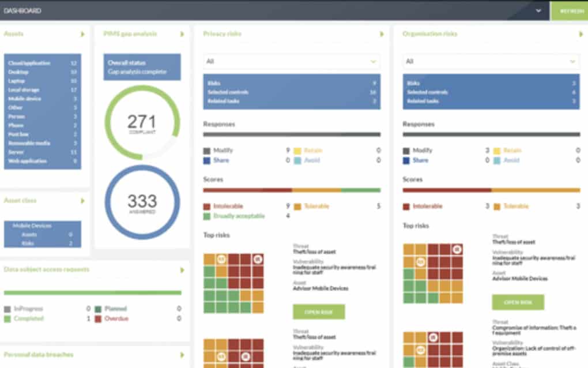The width and height of the screenshot is (588, 368).
Task: Open the Data subject access requests title
Action: pyautogui.click(x=47, y=269)
